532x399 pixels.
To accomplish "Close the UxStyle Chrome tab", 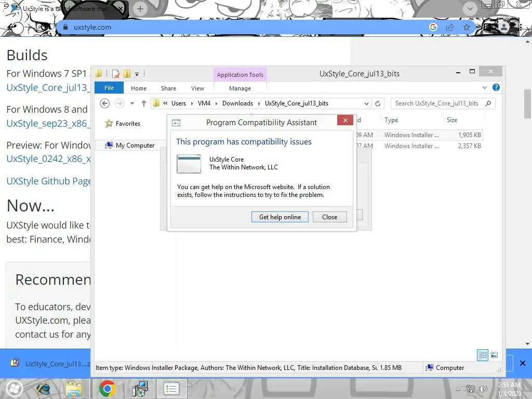I will tap(120, 9).
